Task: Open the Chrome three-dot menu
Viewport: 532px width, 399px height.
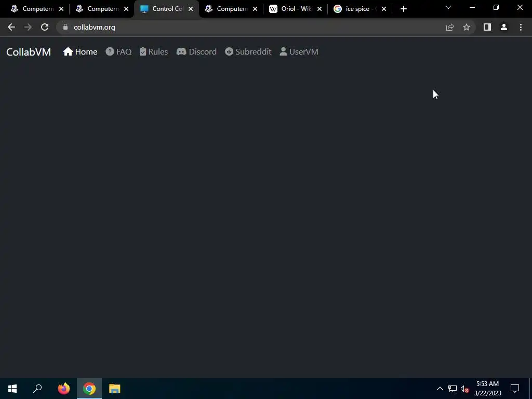Action: tap(521, 27)
